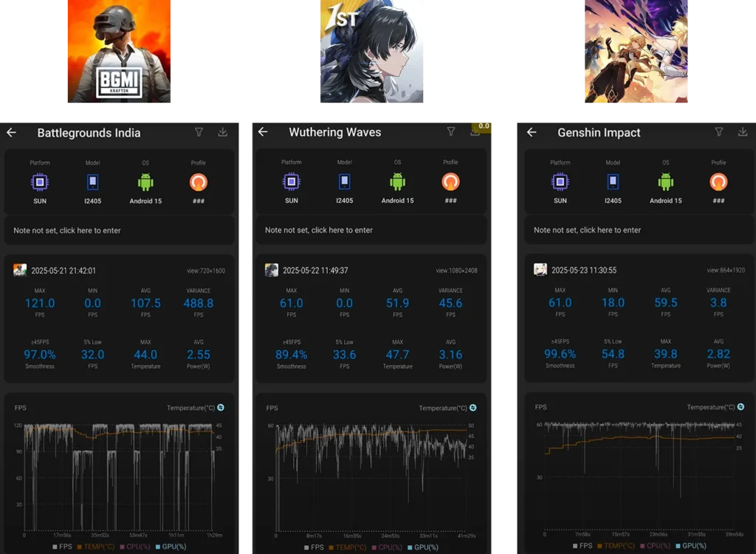
Task: Add a note in Wuthering Waves report
Action: 371,230
